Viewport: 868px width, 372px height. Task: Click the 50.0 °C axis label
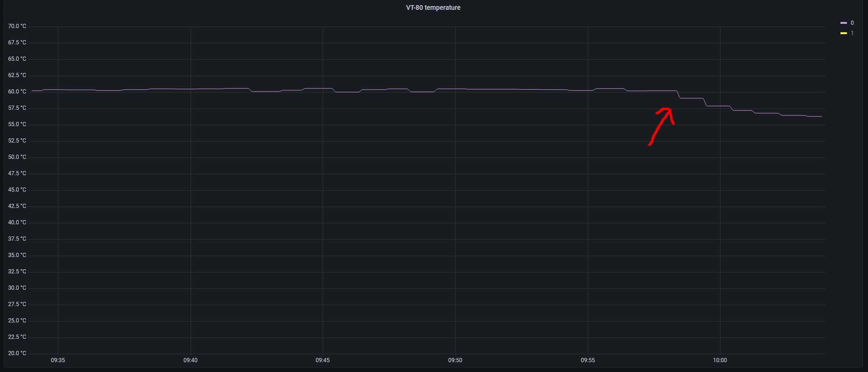point(17,157)
